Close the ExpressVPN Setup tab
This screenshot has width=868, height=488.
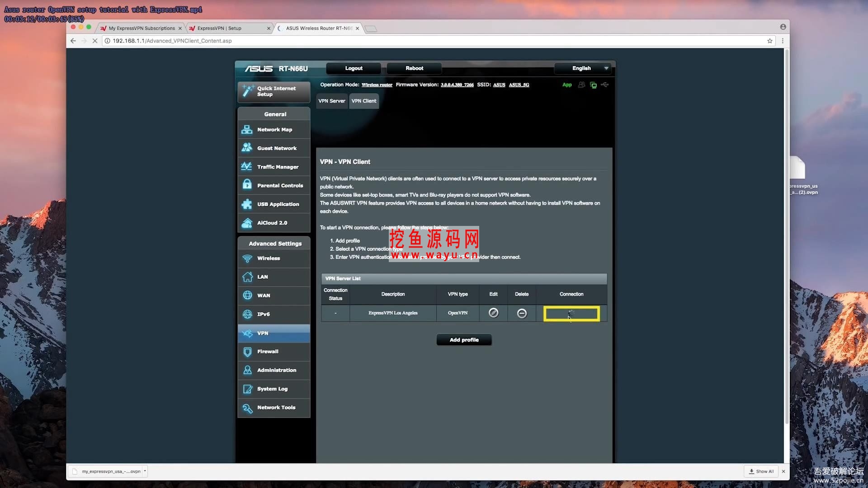point(269,28)
